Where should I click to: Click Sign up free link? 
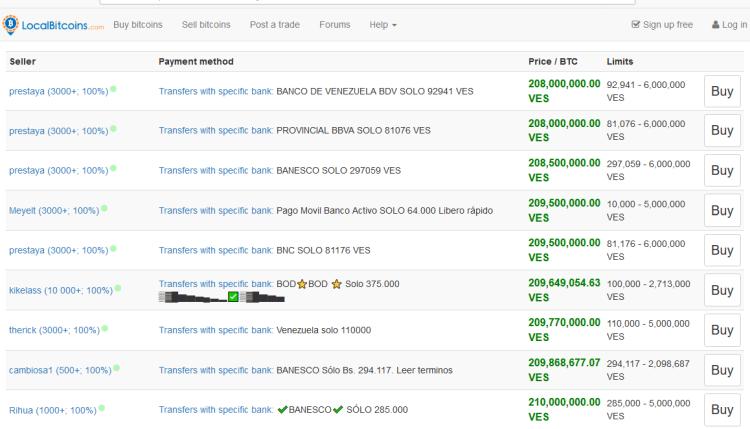pyautogui.click(x=662, y=25)
